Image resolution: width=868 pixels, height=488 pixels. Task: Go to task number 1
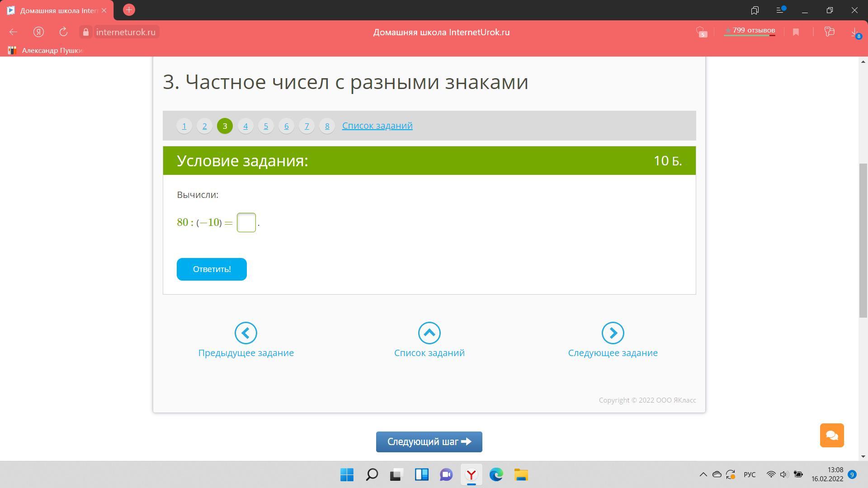tap(184, 126)
